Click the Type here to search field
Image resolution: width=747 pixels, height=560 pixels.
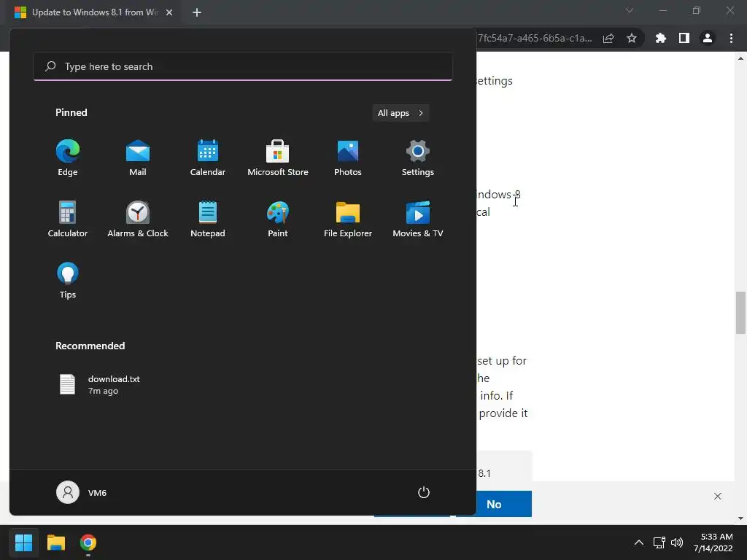click(243, 66)
